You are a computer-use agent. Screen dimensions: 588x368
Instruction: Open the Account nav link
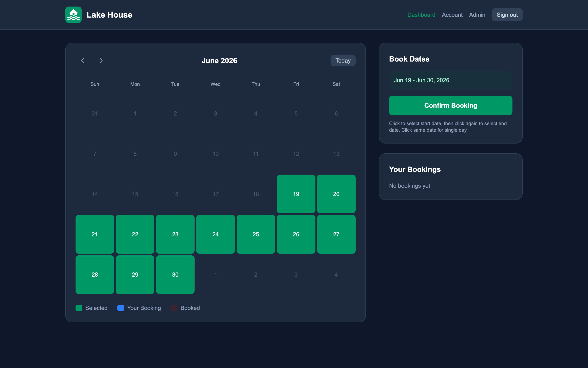click(x=452, y=15)
